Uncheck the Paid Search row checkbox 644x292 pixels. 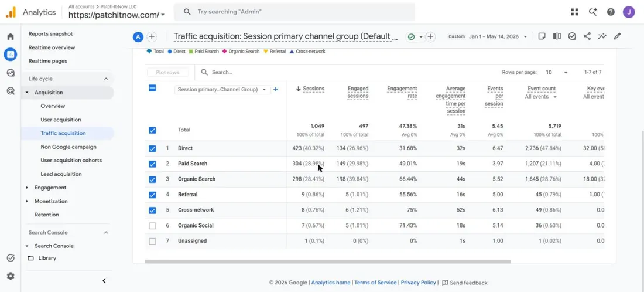click(152, 164)
